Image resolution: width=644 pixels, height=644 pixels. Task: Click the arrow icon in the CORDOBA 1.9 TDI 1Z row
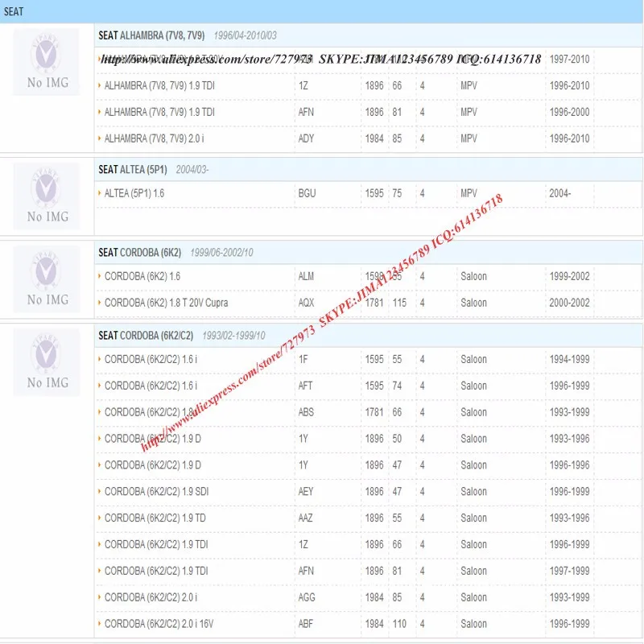coord(99,544)
